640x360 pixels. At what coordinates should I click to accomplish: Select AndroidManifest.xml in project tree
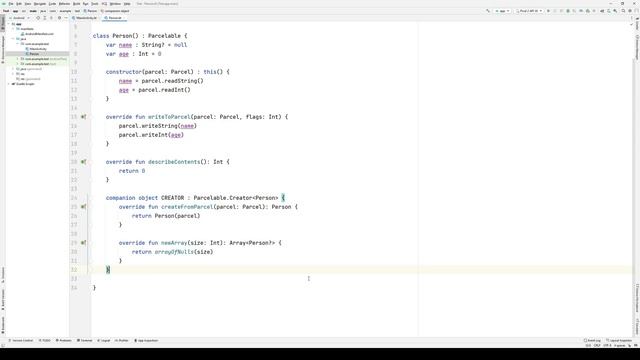[x=39, y=34]
